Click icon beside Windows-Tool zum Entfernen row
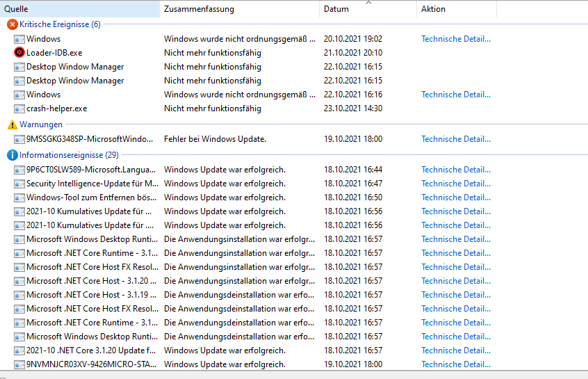The height and width of the screenshot is (379, 588). click(19, 197)
